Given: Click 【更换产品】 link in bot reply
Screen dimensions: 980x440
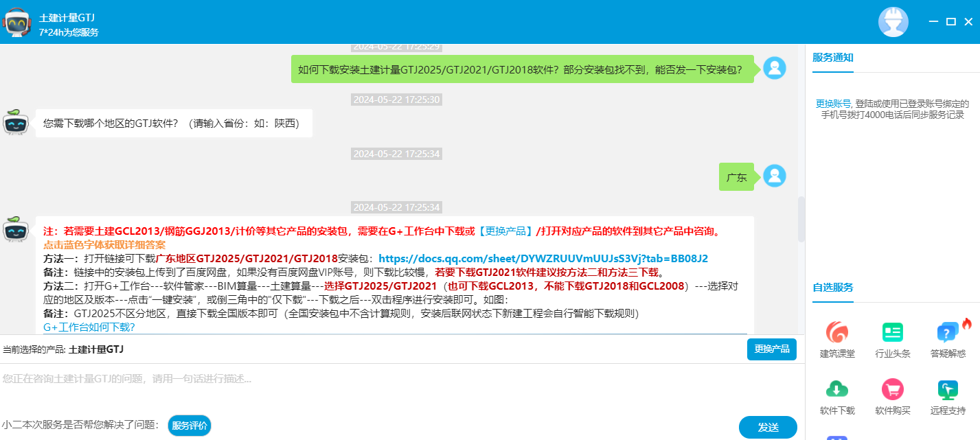Looking at the screenshot, I should (505, 231).
